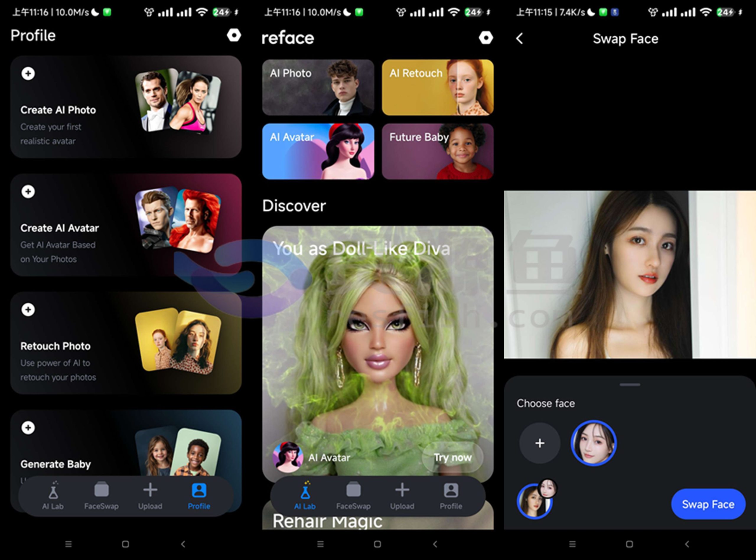Add a new face with plus circle
Image resolution: width=756 pixels, height=560 pixels.
click(x=540, y=443)
